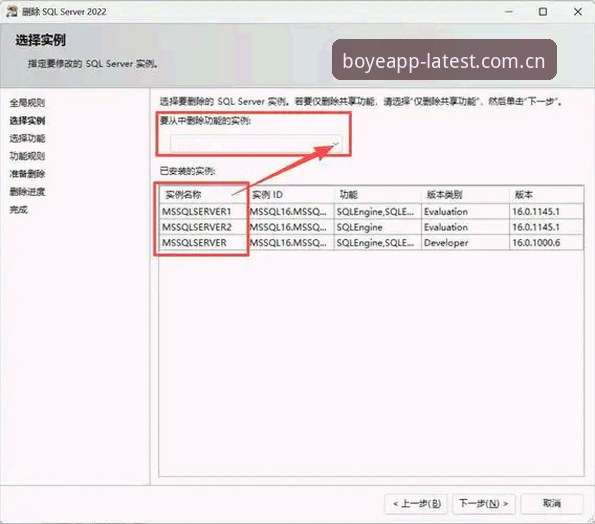This screenshot has height=524, width=595.
Task: Click the SQLEngine cell of MSSQLSERVER2
Action: [378, 227]
